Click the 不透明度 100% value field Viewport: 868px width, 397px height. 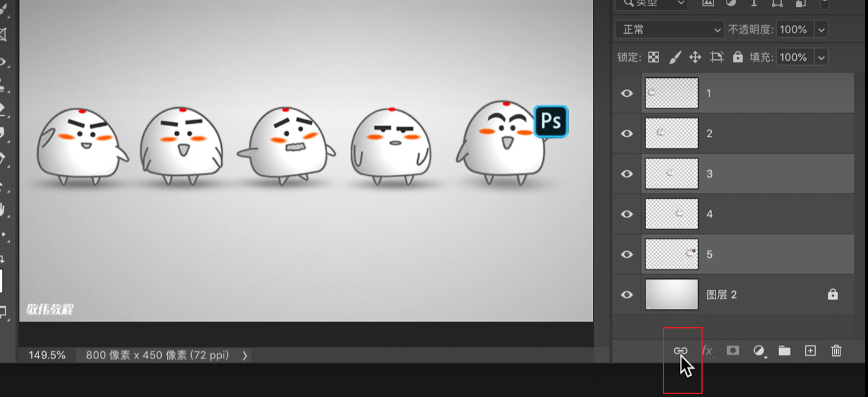click(x=794, y=29)
